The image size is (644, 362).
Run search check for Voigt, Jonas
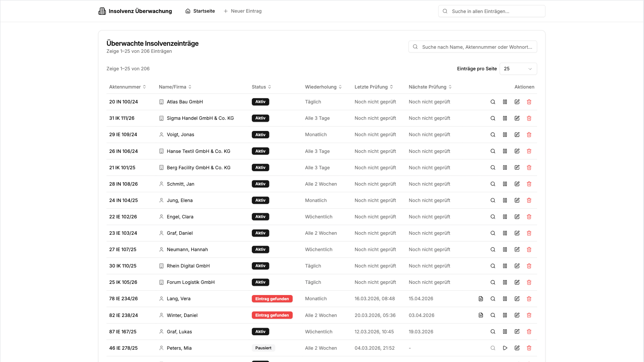(493, 135)
